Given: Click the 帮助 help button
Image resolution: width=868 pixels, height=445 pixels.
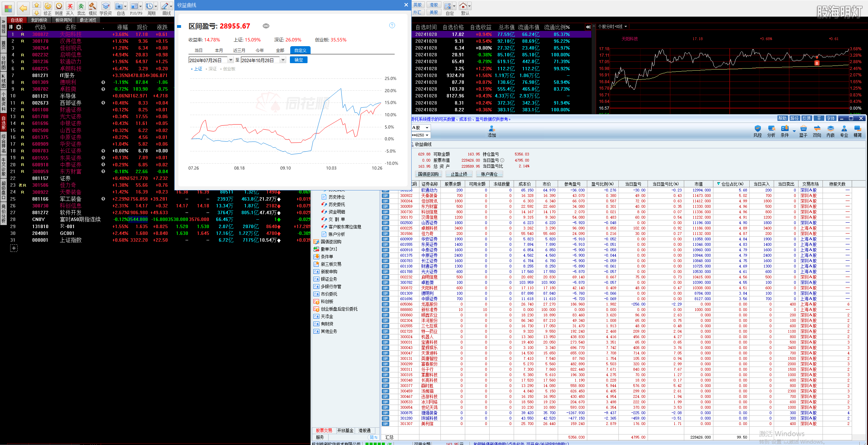Looking at the screenshot, I should [782, 118].
